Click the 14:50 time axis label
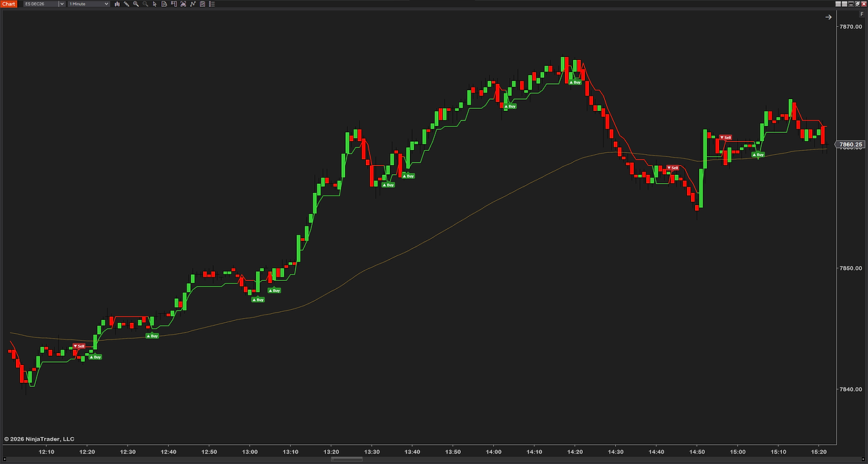Screen dimensions: 868x464 tap(696, 452)
